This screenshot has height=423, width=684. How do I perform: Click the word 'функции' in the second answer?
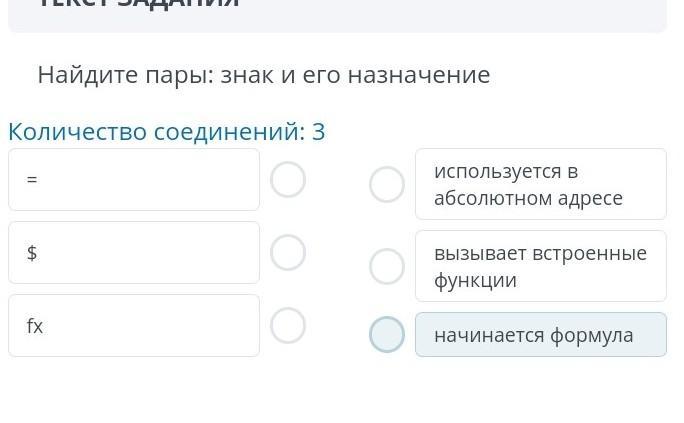point(475,280)
